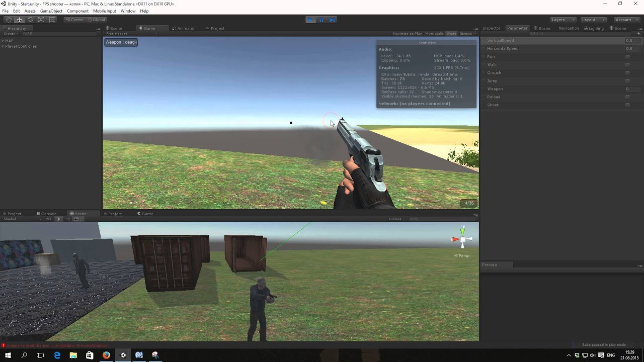Click the Step frame button
Screen dimensions: 644x362
coord(332,20)
